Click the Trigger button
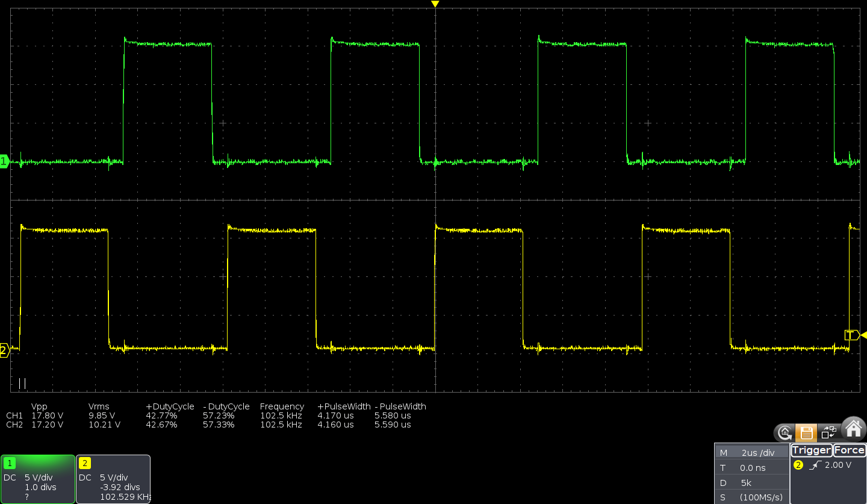 coord(811,450)
